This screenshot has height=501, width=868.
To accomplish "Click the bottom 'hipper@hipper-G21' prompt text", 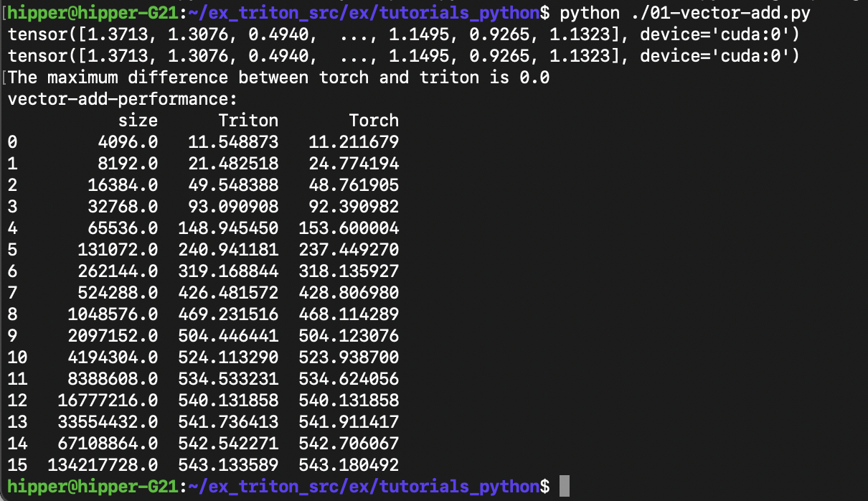I will [93, 487].
